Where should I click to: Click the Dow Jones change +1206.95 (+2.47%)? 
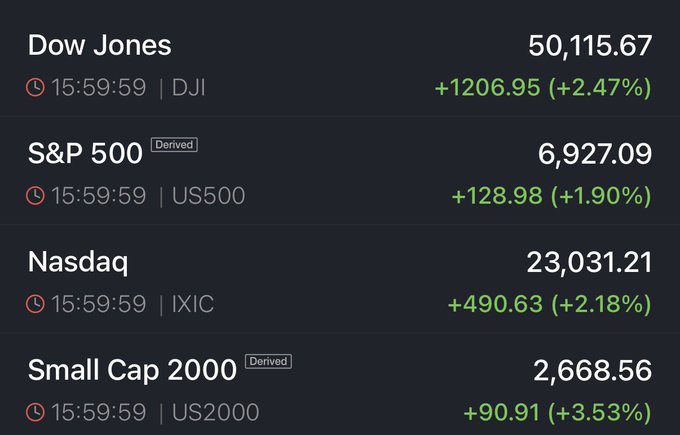point(543,88)
